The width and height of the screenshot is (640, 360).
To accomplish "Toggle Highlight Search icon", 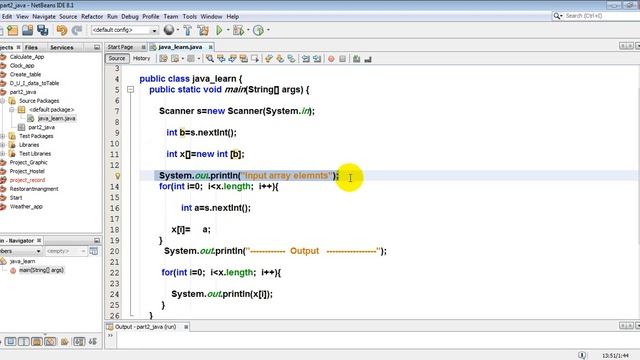I will pos(244,59).
